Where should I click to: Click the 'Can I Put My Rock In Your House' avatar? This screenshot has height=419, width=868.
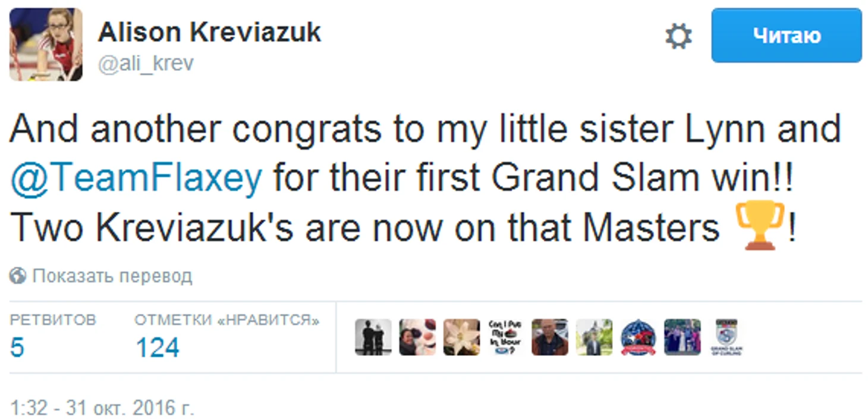click(x=505, y=337)
